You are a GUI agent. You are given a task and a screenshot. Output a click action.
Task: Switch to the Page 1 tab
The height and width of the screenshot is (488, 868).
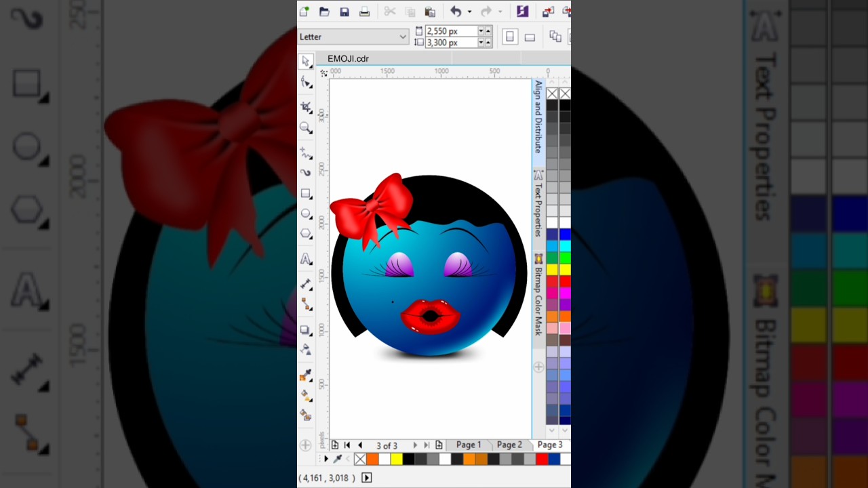click(469, 445)
